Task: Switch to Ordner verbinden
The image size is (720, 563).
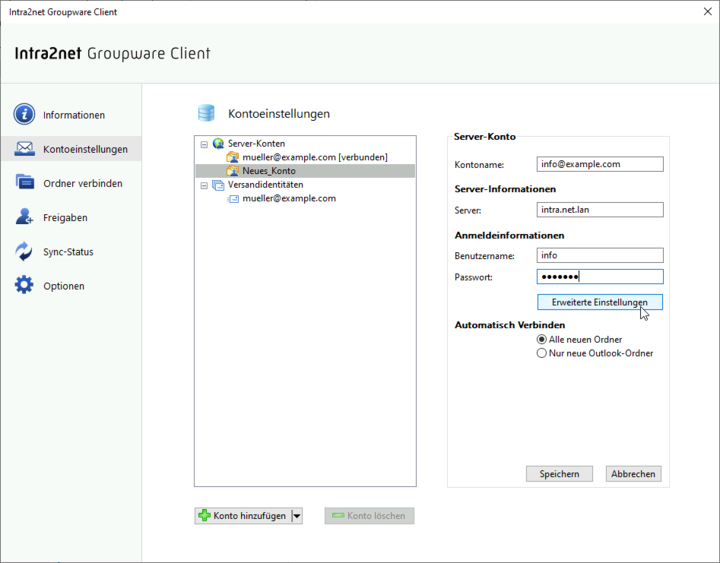Action: coord(71,183)
